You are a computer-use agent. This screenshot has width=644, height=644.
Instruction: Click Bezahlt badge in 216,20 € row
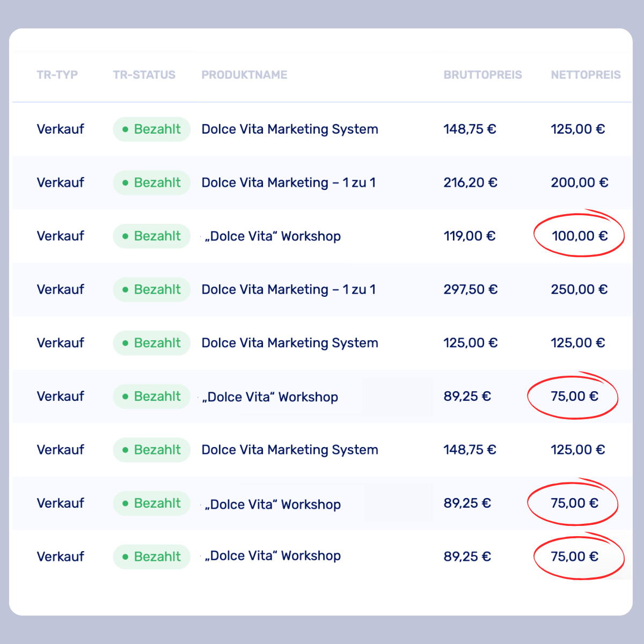pos(152,183)
